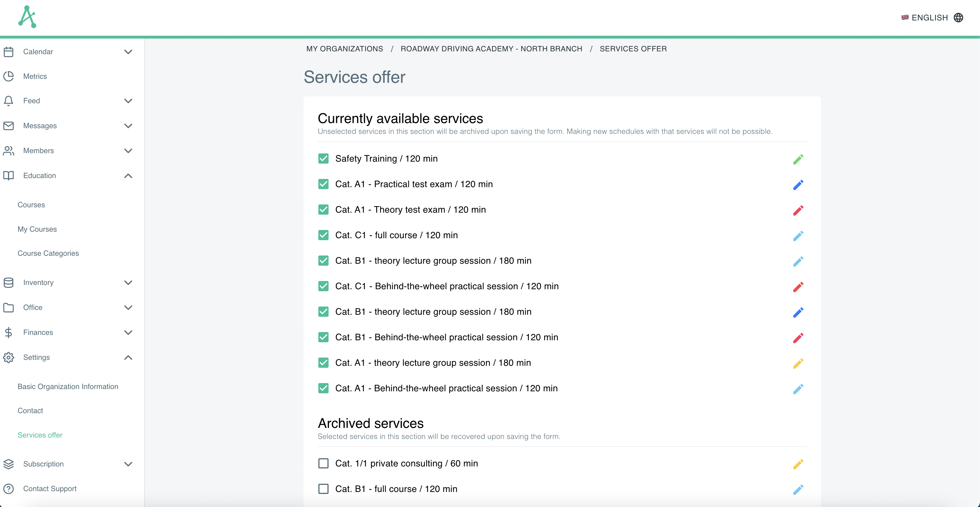Open the ENGLISH language selector

[930, 18]
